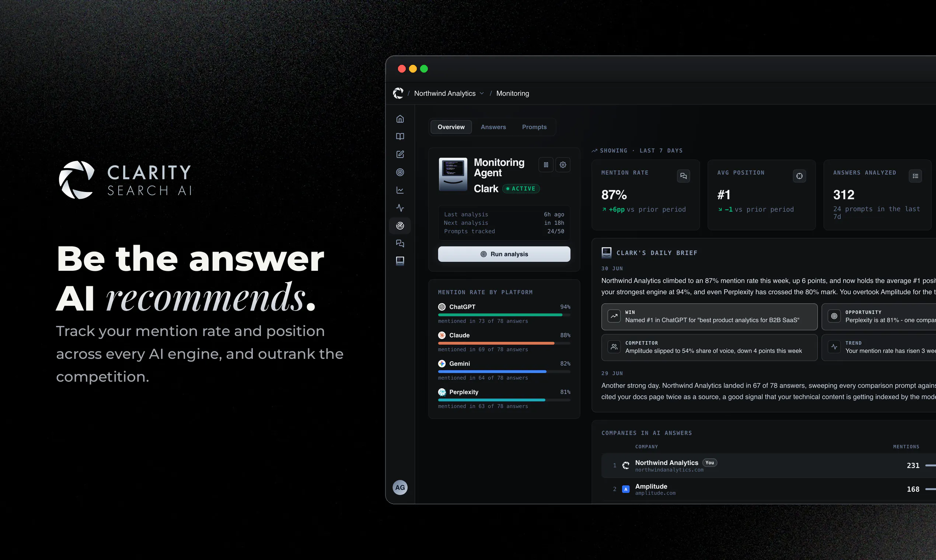Click the 231 mentions value

pos(913,466)
